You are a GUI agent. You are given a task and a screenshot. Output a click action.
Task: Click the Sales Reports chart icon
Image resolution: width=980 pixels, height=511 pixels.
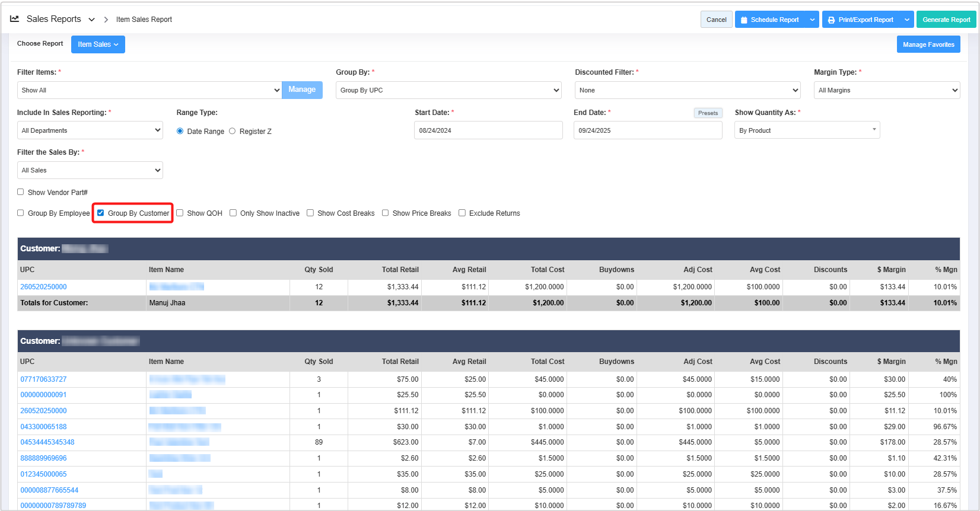tap(15, 19)
